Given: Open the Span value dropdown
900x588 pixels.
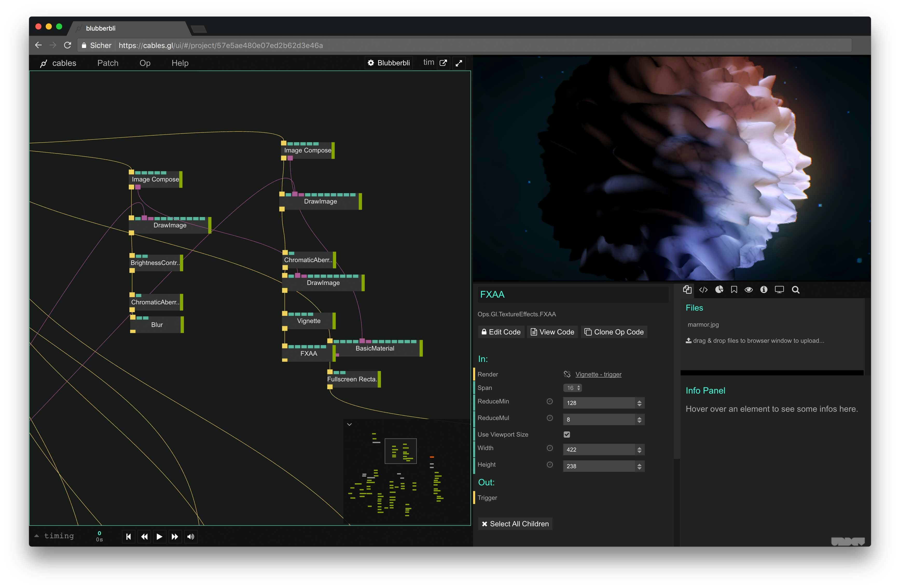Looking at the screenshot, I should [572, 388].
